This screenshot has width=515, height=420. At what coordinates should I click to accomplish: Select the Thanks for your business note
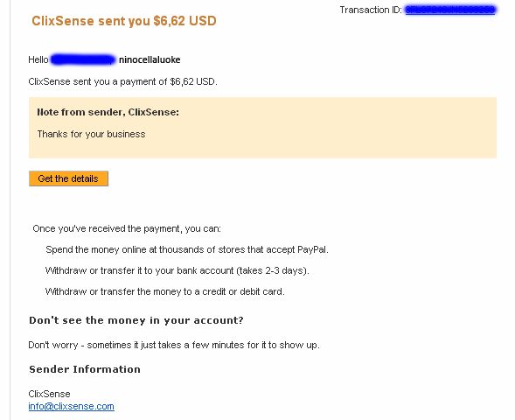point(91,134)
